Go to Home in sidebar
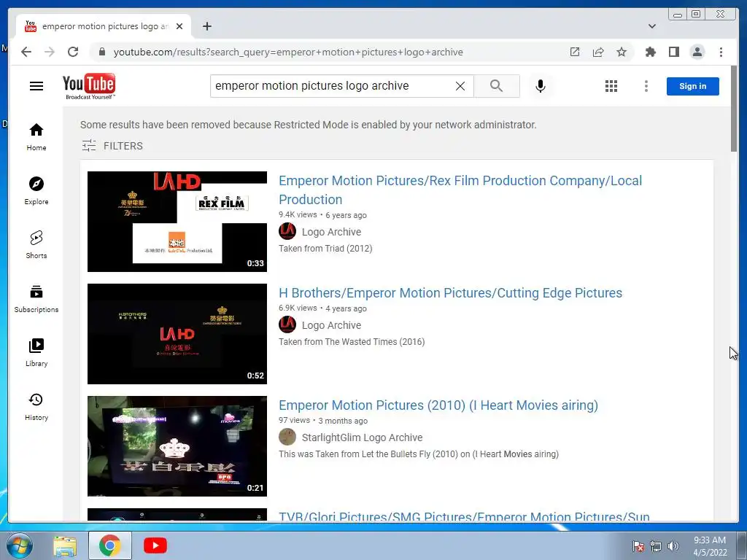747x560 pixels. coord(36,138)
